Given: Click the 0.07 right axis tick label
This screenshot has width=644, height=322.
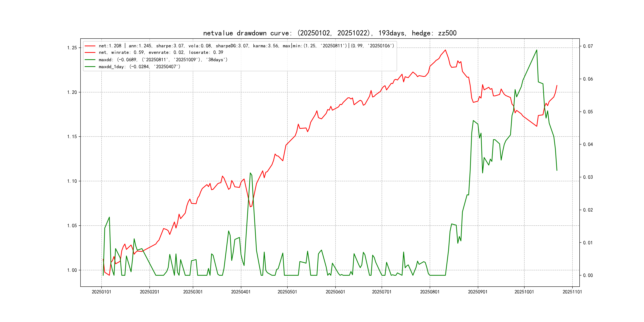Looking at the screenshot, I should 588,46.
